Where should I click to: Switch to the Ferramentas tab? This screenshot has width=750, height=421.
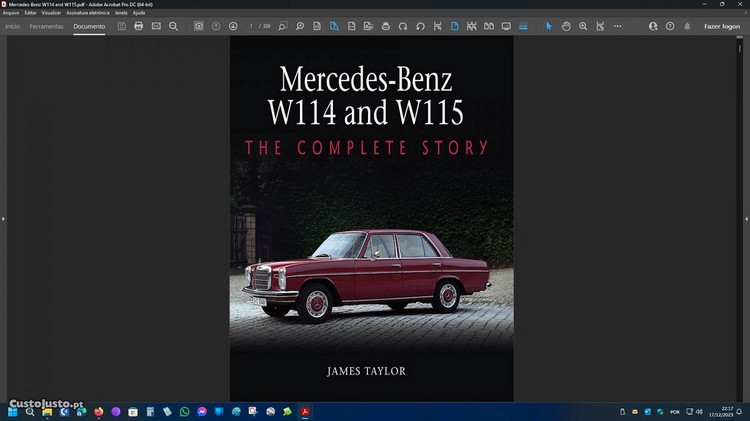coord(46,26)
